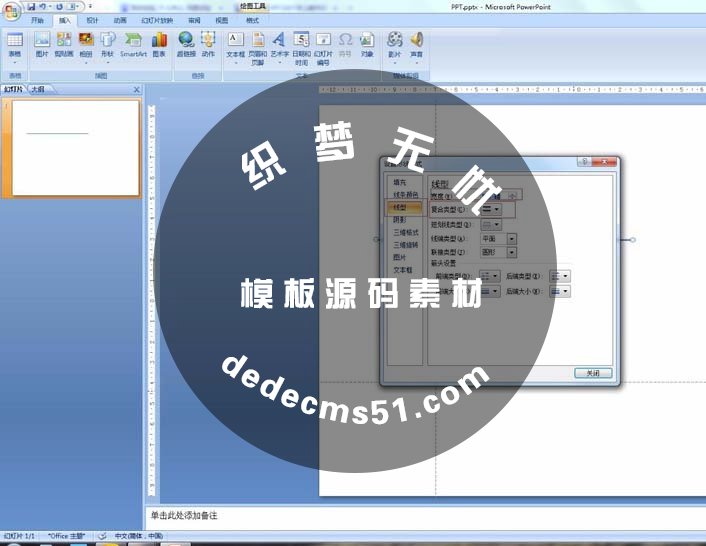Image resolution: width=706 pixels, height=546 pixels.
Task: Open the 后端类型 (End type) arrow dropdown
Action: click(566, 276)
